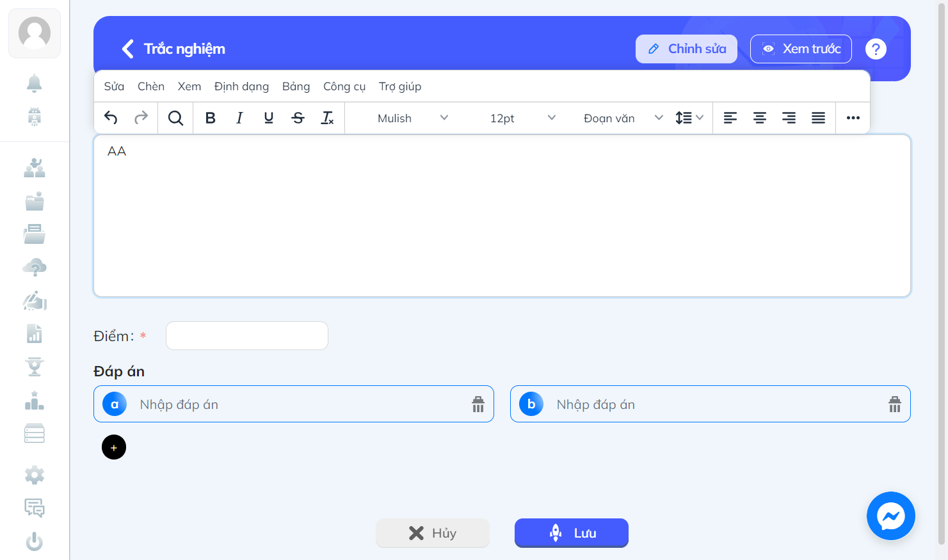This screenshot has height=560, width=948.
Task: Open notifications bell in sidebar
Action: click(35, 83)
